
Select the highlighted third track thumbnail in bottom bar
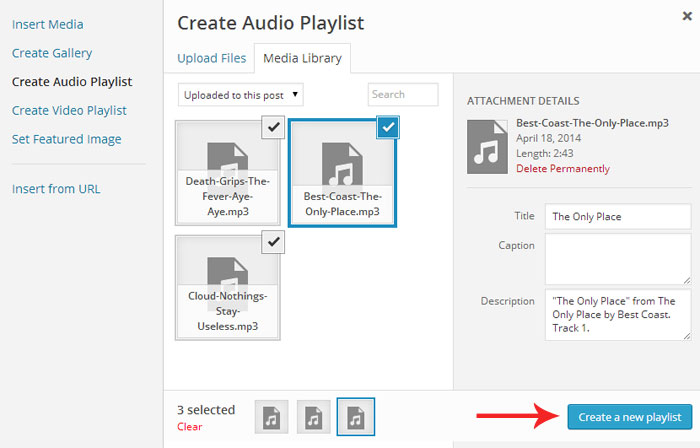tap(356, 417)
